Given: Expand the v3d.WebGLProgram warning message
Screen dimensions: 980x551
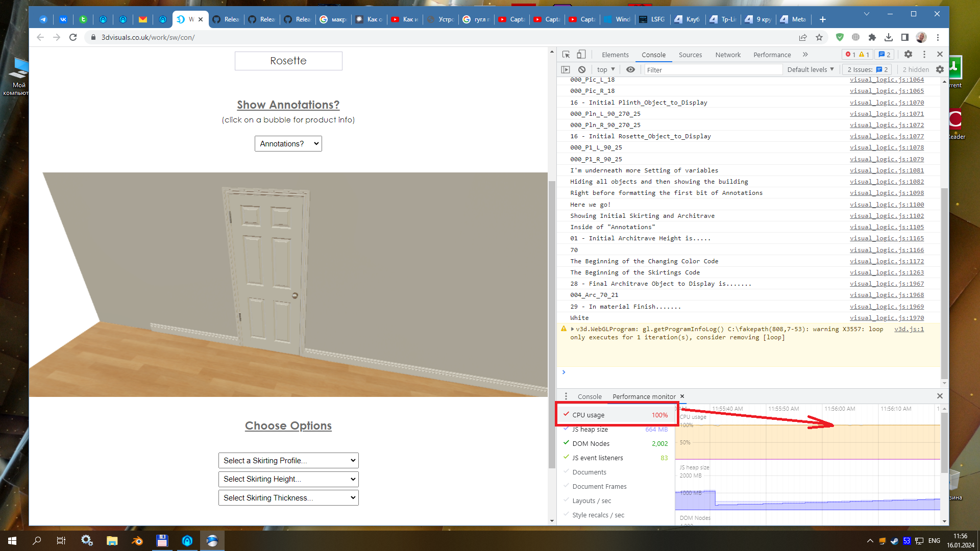Looking at the screenshot, I should point(572,329).
